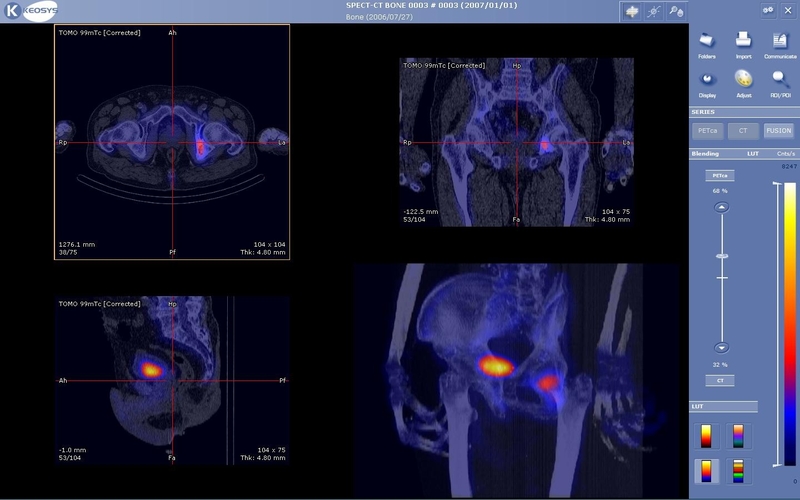800x500 pixels.
Task: Click the 3D fused pelvis rendering view
Action: (x=515, y=380)
